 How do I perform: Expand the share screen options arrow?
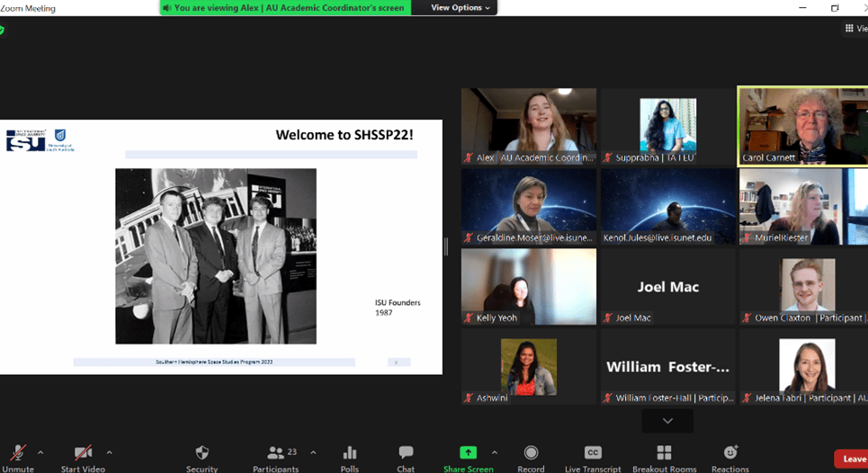pos(494,452)
